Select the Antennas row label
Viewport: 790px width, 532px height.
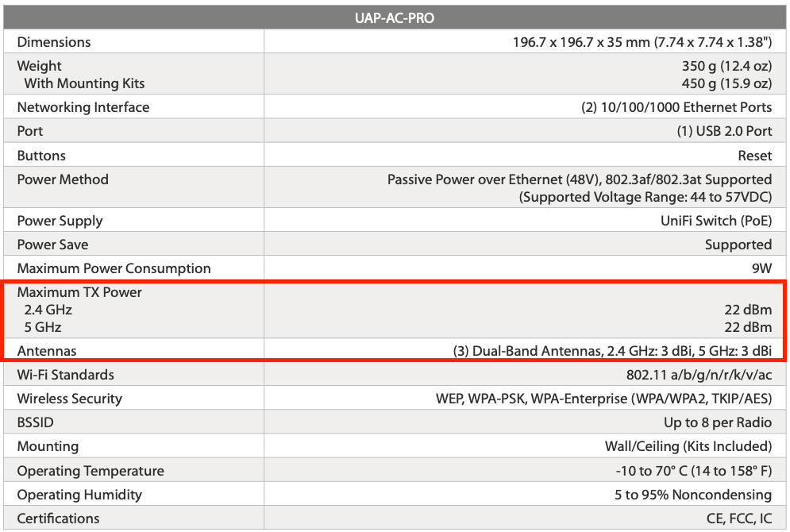(x=47, y=351)
